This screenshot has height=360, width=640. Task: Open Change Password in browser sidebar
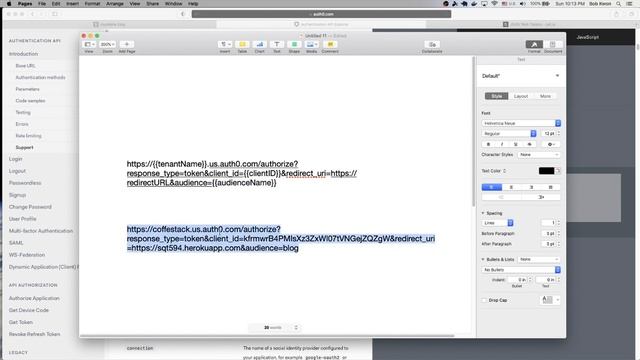pos(30,207)
